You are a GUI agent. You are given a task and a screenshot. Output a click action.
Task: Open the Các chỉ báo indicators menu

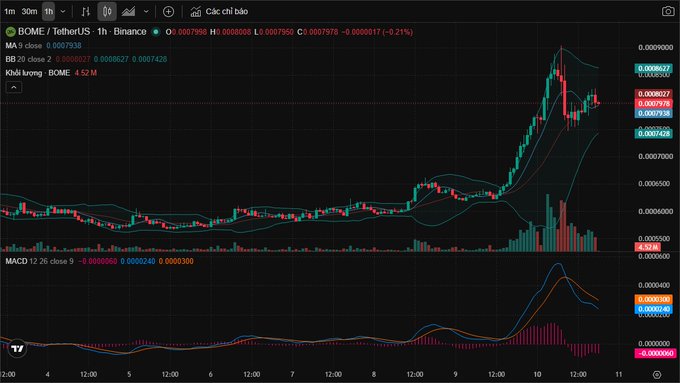[x=219, y=12]
